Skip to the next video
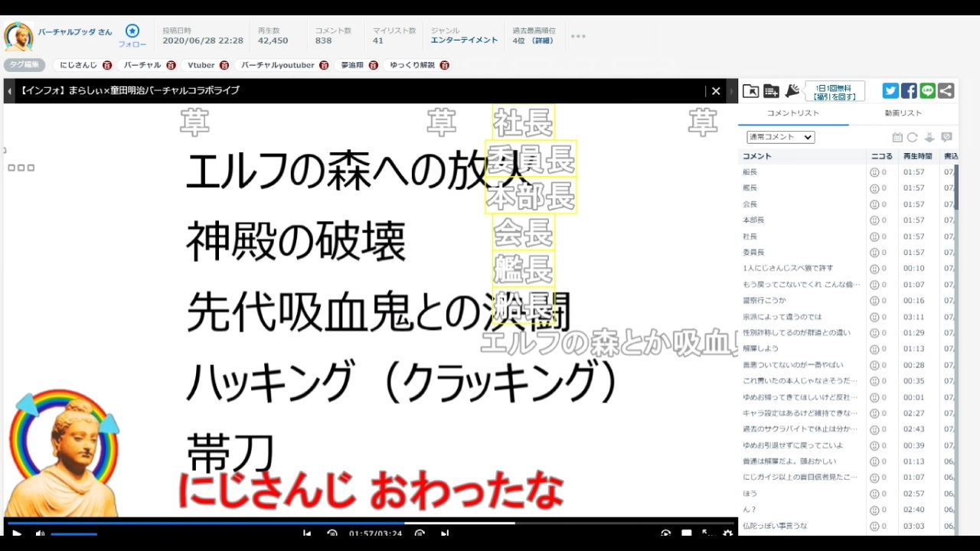 pyautogui.click(x=444, y=533)
